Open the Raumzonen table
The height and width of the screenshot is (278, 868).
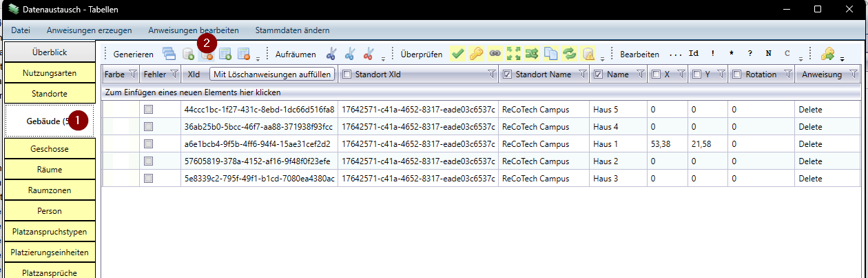click(49, 190)
